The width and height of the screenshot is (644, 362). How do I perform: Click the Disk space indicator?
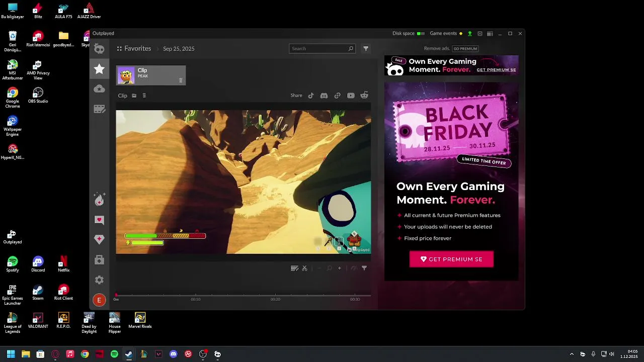(x=409, y=34)
